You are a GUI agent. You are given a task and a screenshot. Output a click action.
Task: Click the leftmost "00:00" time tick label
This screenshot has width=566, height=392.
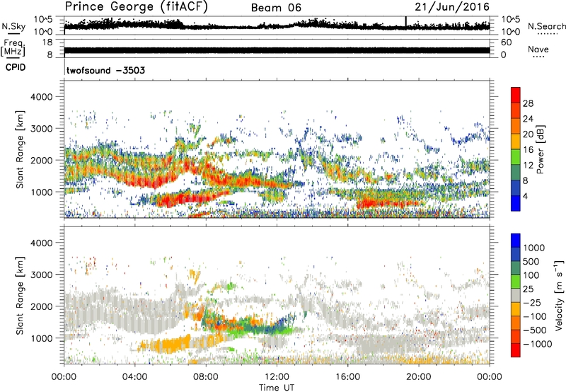[64, 377]
